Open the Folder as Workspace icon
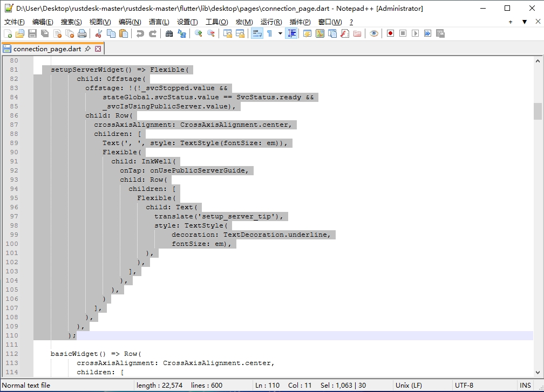Viewport: 544px width, 392px height. point(357,33)
